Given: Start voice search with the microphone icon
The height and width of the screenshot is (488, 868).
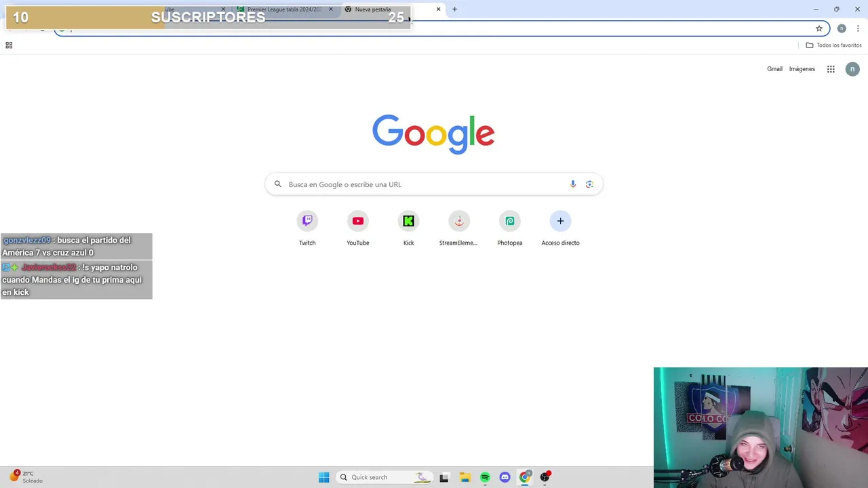Looking at the screenshot, I should coord(573,184).
